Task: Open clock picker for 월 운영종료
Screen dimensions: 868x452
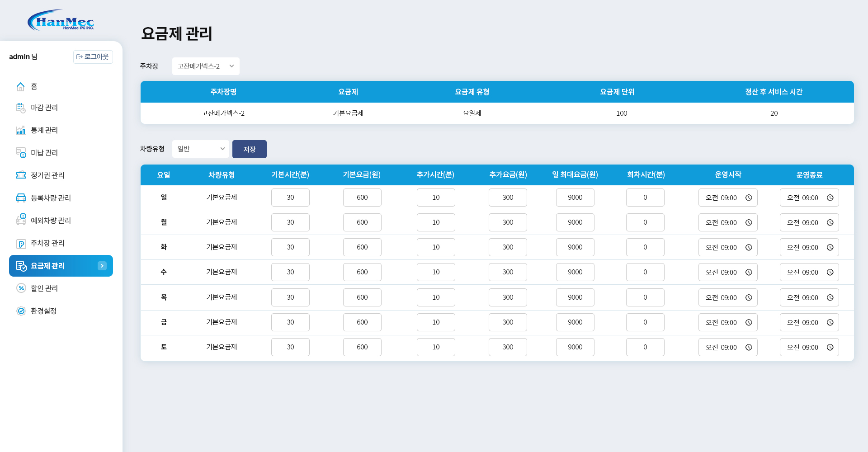Action: [830, 222]
